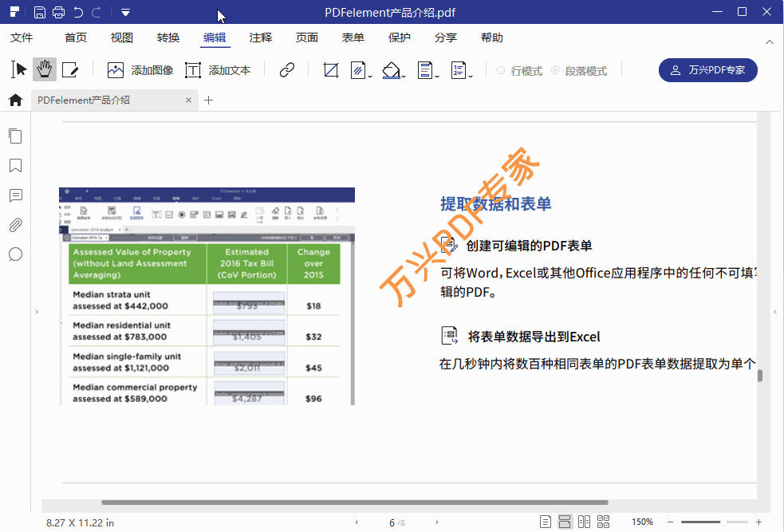Switch to two-page continuous view
The width and height of the screenshot is (784, 532).
click(604, 522)
